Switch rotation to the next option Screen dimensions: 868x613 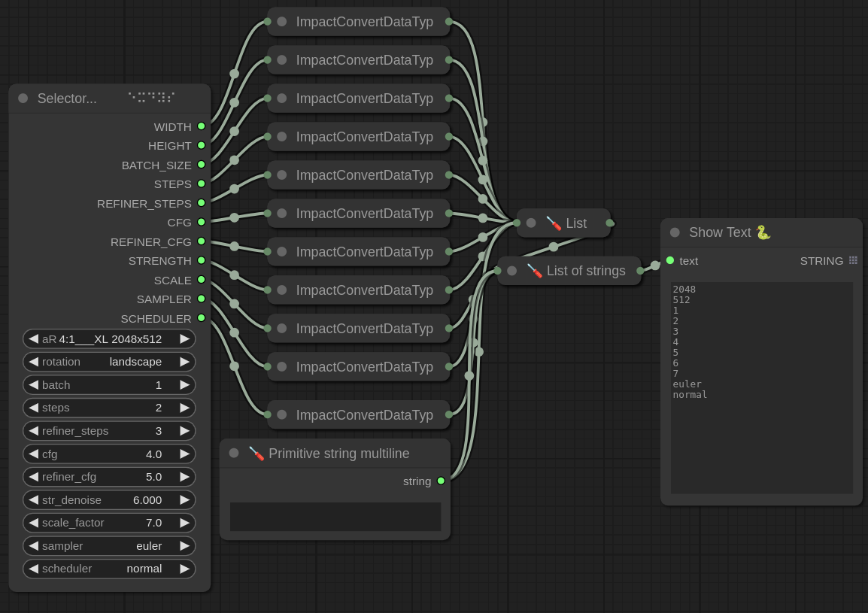click(184, 362)
